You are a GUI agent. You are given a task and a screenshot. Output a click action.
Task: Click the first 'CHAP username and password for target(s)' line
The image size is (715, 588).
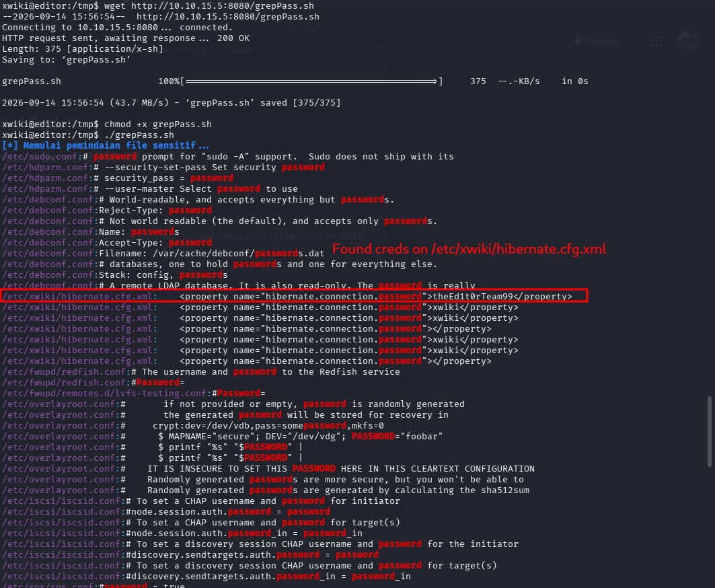tap(201, 523)
